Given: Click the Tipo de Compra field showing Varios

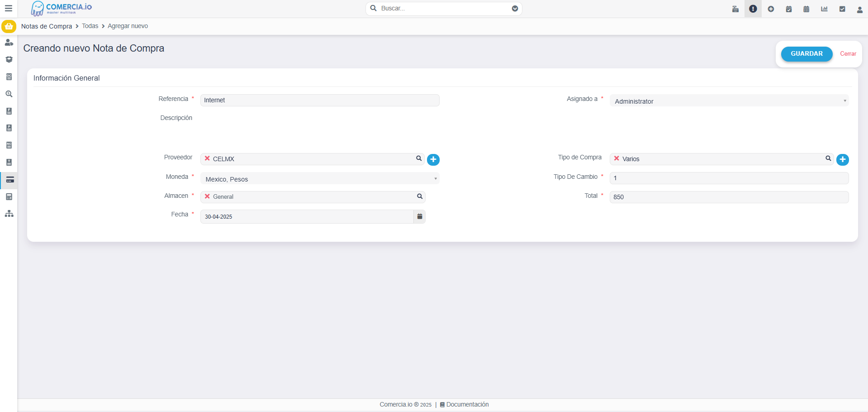Looking at the screenshot, I should click(x=721, y=159).
